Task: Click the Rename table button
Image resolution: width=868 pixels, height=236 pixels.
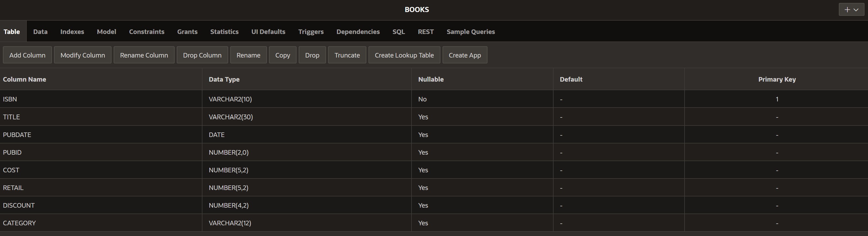Action: coord(248,55)
